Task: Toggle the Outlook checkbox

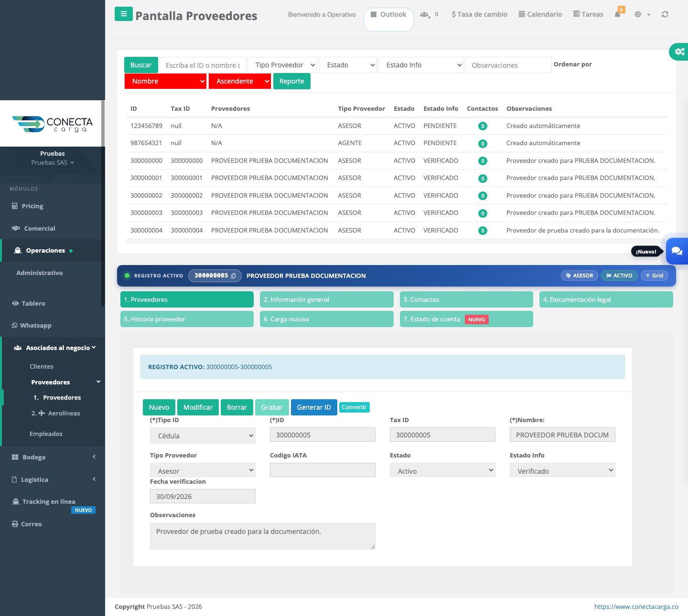Action: pos(374,14)
